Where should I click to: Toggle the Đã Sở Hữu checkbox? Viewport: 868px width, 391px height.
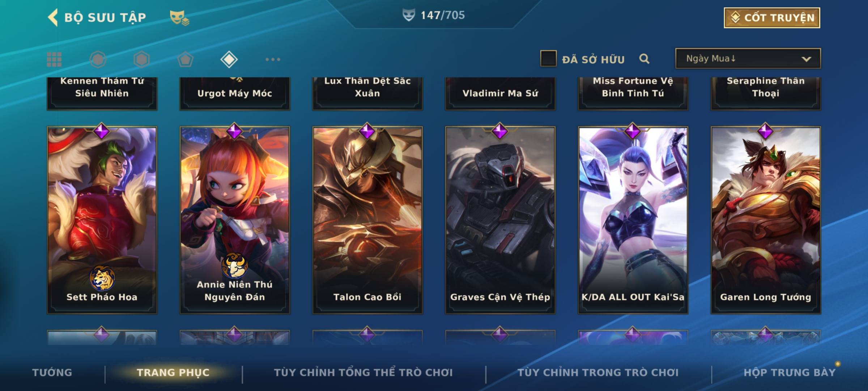[x=548, y=59]
